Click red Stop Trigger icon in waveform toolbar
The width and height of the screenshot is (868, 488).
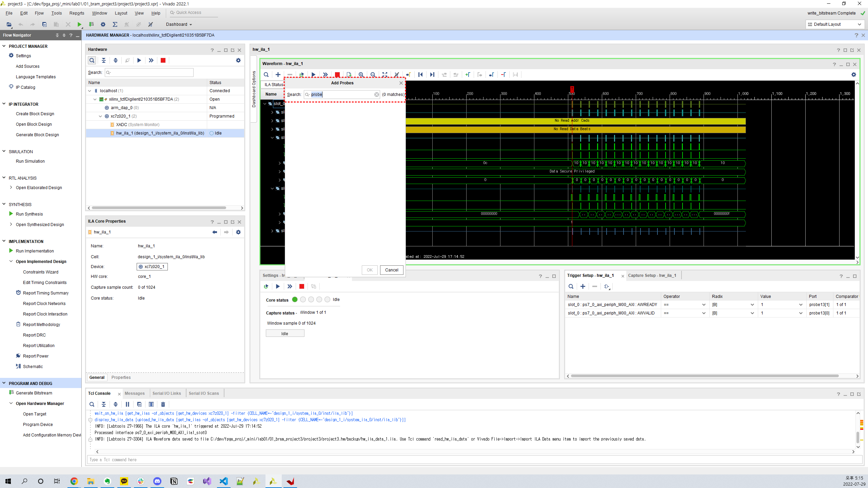(x=337, y=75)
